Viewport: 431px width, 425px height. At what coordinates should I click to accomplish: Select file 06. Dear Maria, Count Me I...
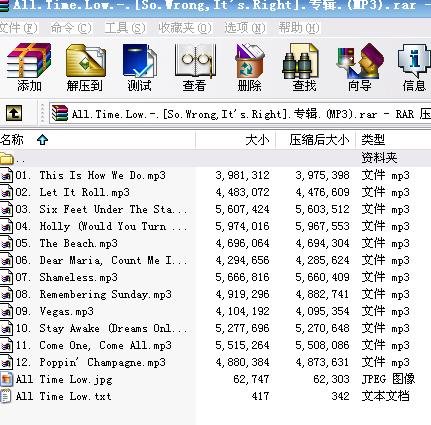click(x=102, y=260)
